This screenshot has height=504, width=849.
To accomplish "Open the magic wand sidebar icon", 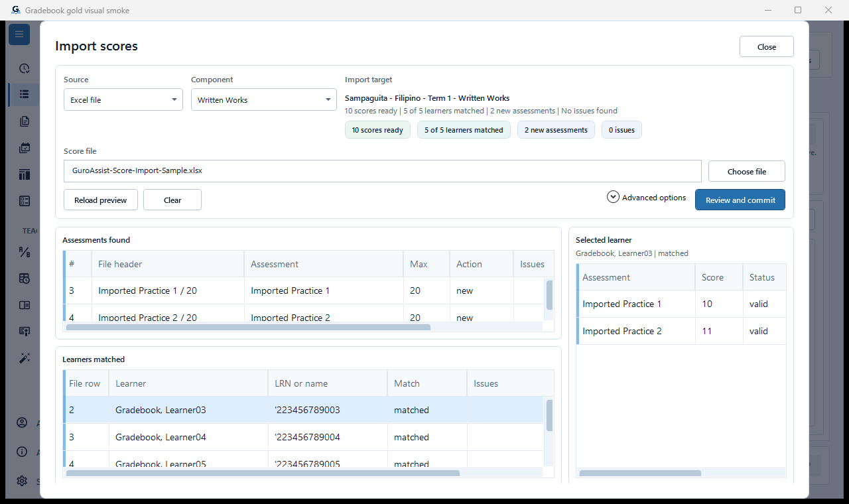I will [25, 357].
